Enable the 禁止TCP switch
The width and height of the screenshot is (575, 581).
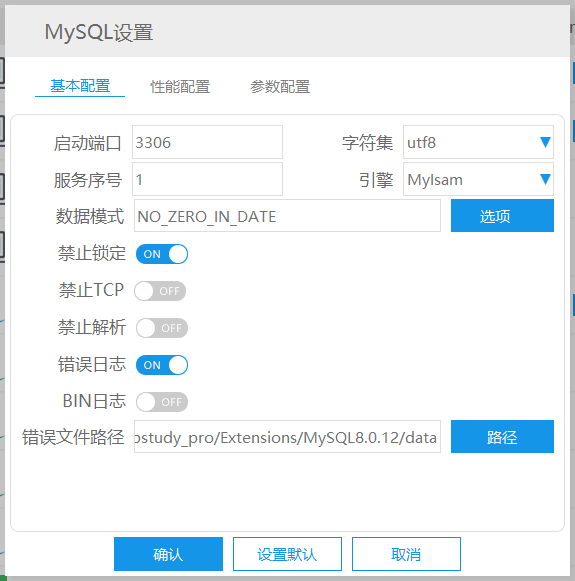pos(160,291)
